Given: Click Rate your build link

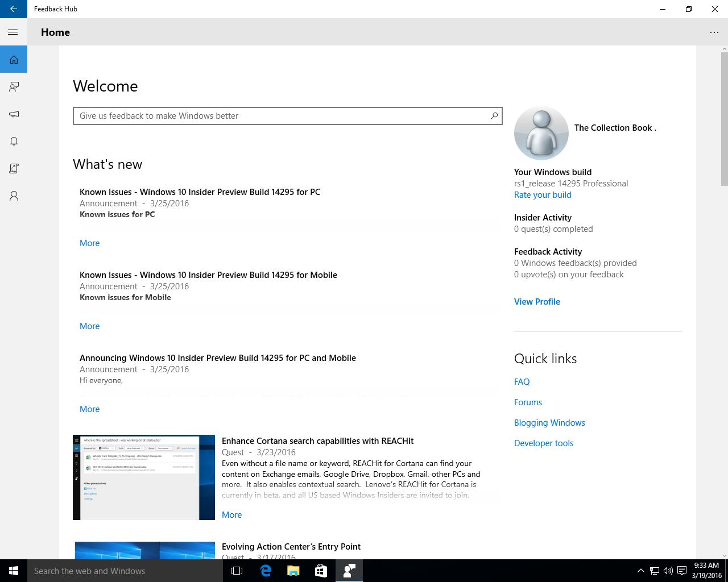Looking at the screenshot, I should click(x=543, y=195).
